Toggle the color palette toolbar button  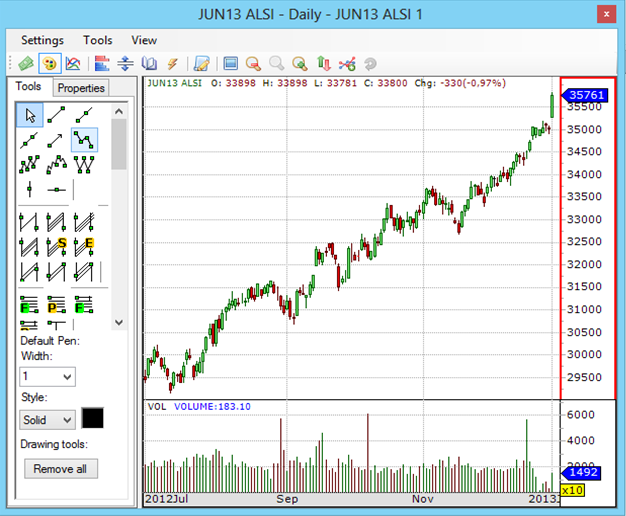coord(49,64)
